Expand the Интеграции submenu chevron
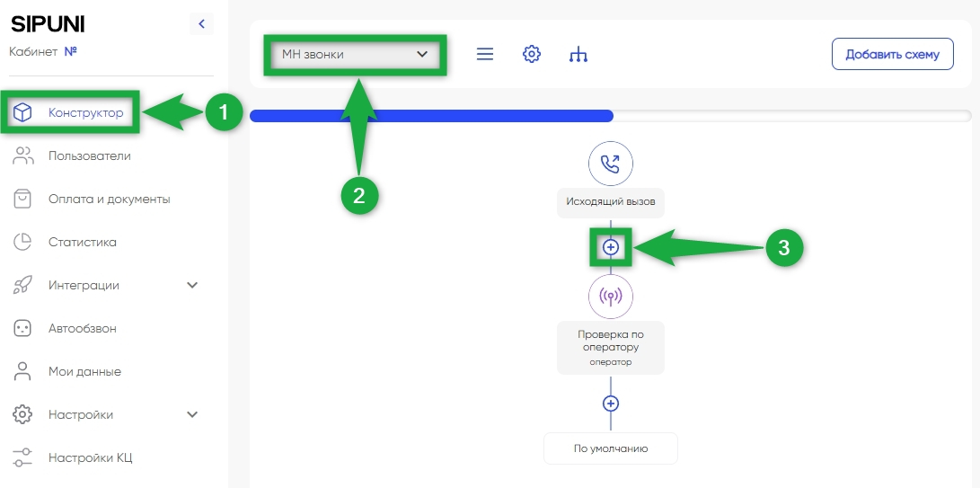 click(x=192, y=285)
